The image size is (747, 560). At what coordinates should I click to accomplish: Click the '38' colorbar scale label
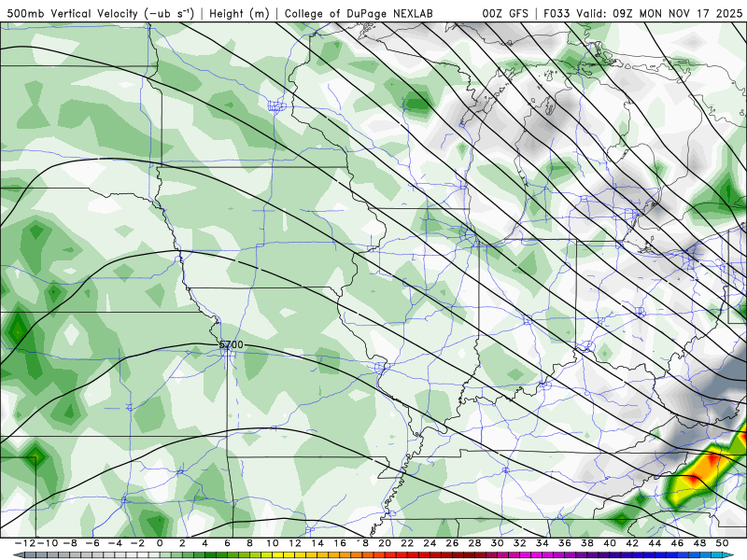click(x=587, y=543)
